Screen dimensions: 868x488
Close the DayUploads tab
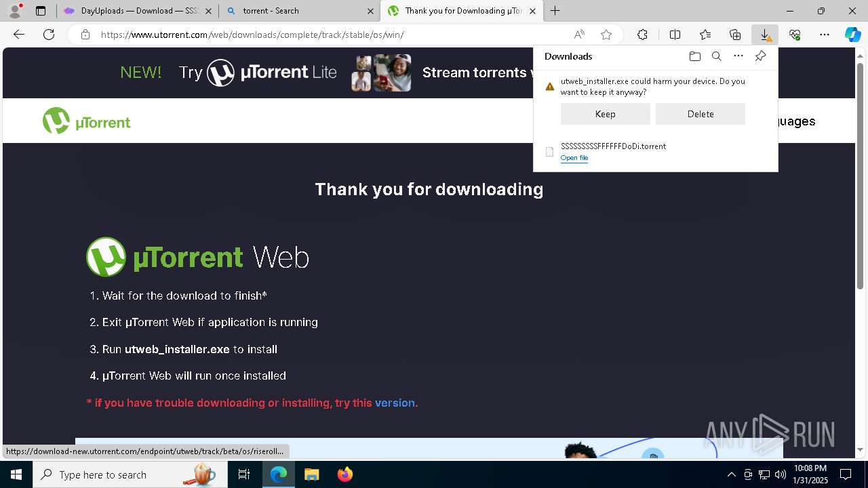point(208,11)
